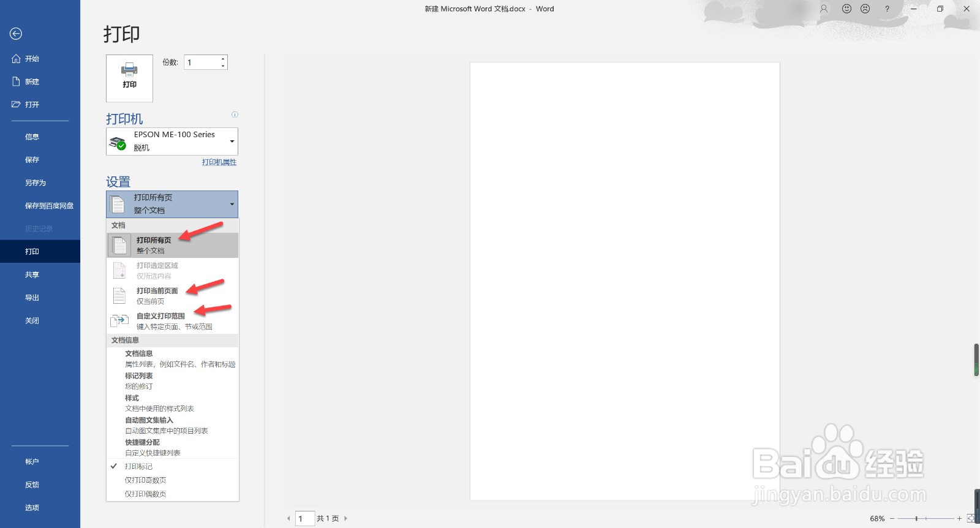The width and height of the screenshot is (980, 528).
Task: Click the printer info icon next to 打印机
Action: (235, 115)
